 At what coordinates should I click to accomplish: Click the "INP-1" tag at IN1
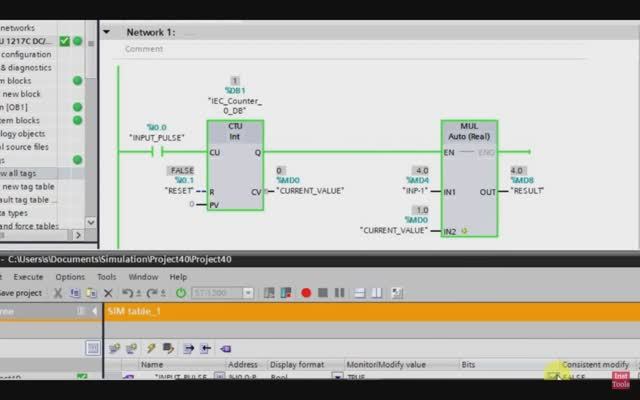point(415,191)
